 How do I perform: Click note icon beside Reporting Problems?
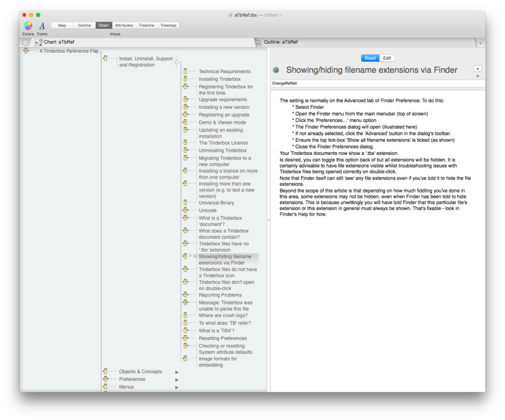(x=186, y=295)
